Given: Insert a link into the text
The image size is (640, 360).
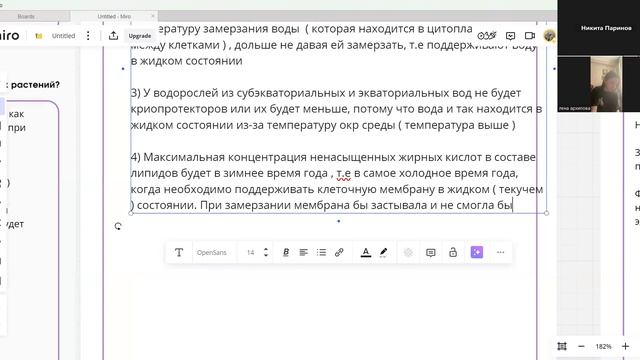Looking at the screenshot, I should point(339,253).
